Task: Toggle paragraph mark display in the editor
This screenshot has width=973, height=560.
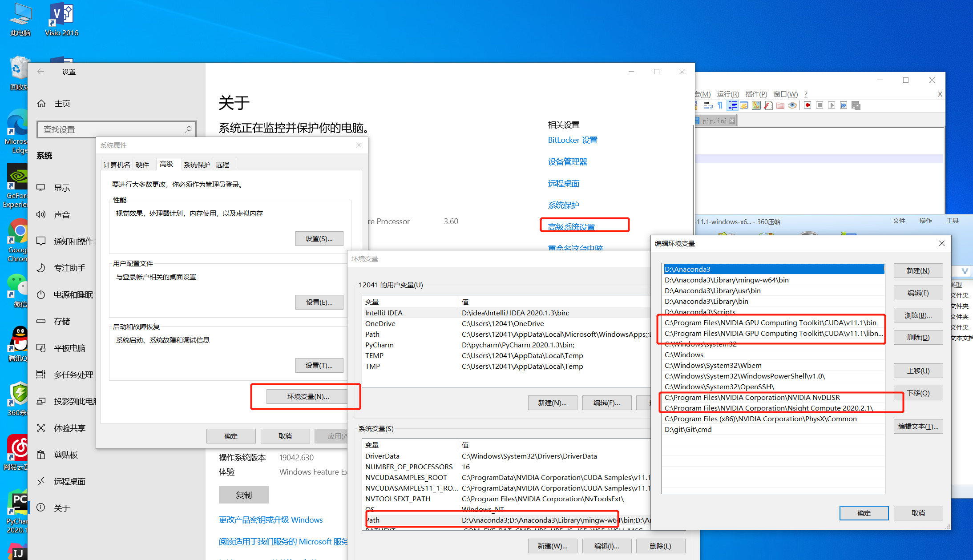Action: pos(720,105)
